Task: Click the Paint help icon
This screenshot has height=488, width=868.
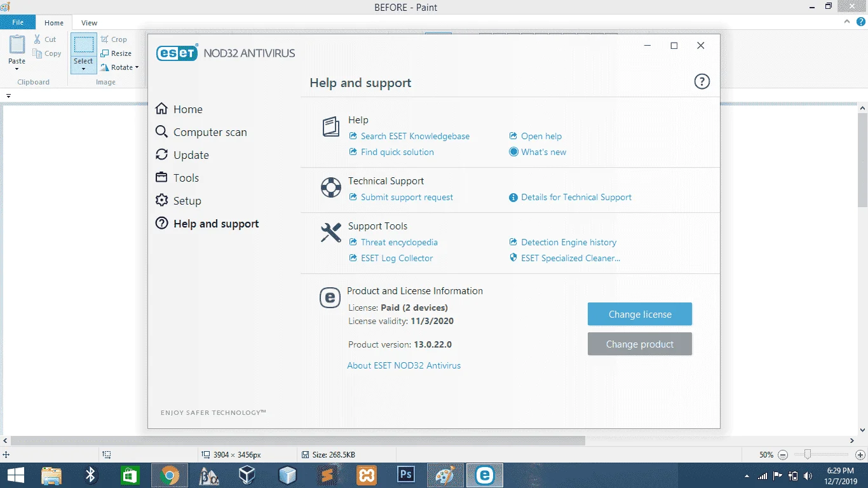Action: [860, 22]
